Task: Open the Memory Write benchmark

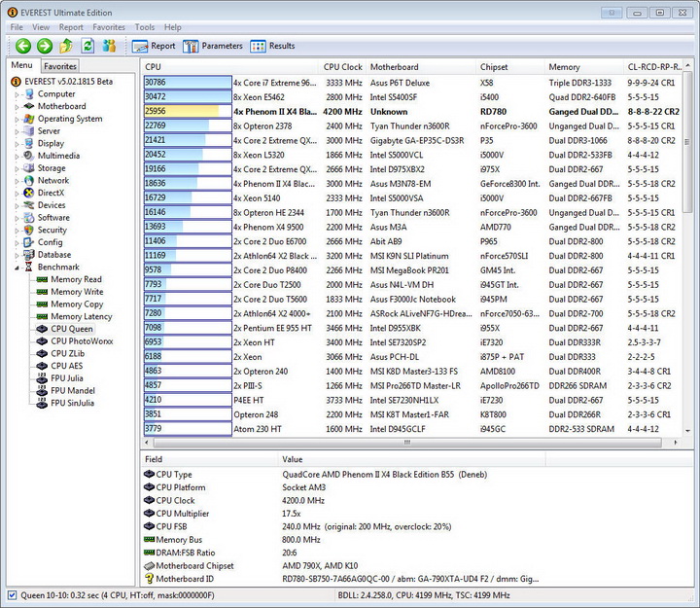Action: pos(77,292)
